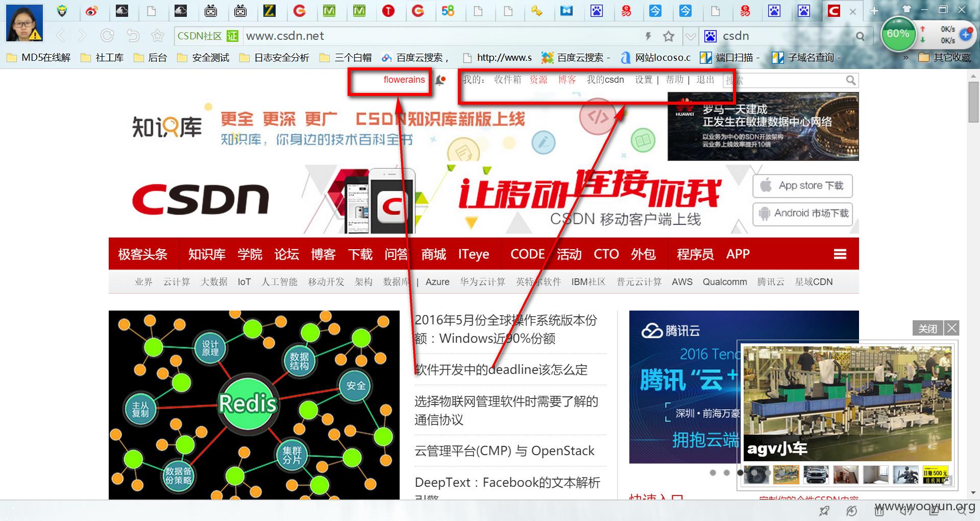The height and width of the screenshot is (521, 980).
Task: Close the active CSDN tab
Action: coord(853,11)
